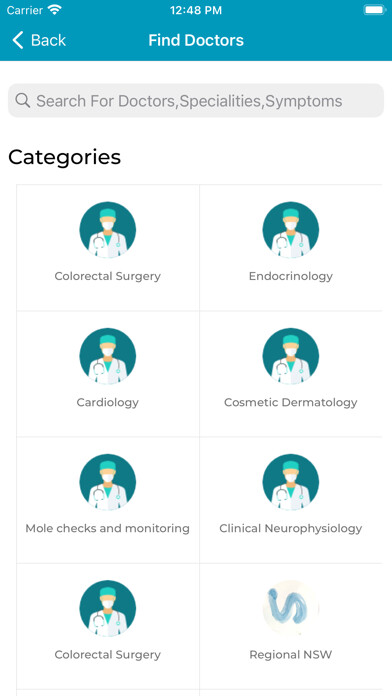
Task: Choose the Cosmetic Dermatology text label
Action: [x=291, y=402]
